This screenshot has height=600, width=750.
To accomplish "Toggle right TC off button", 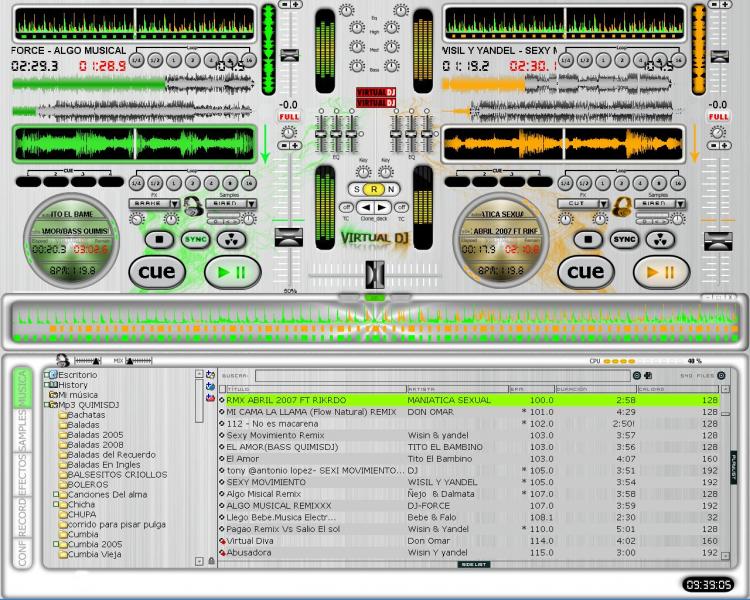I will click(402, 207).
